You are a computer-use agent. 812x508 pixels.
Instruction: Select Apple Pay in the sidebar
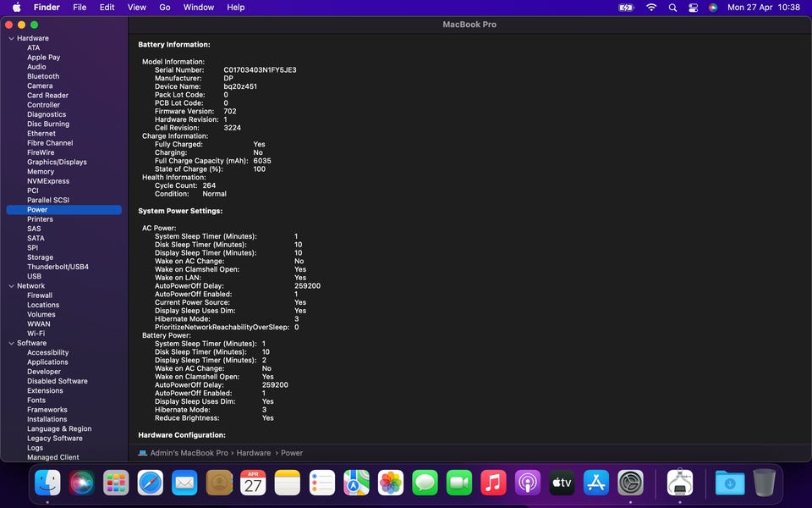pyautogui.click(x=43, y=58)
